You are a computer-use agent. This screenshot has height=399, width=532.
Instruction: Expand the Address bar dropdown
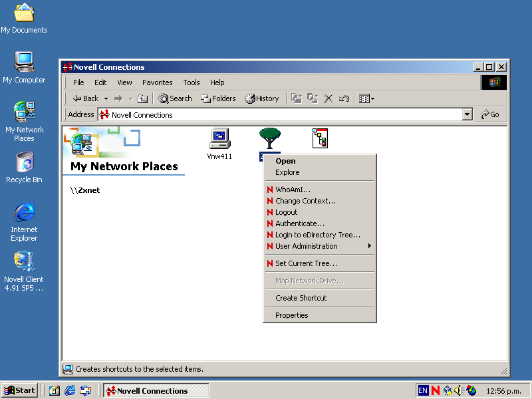click(x=467, y=114)
